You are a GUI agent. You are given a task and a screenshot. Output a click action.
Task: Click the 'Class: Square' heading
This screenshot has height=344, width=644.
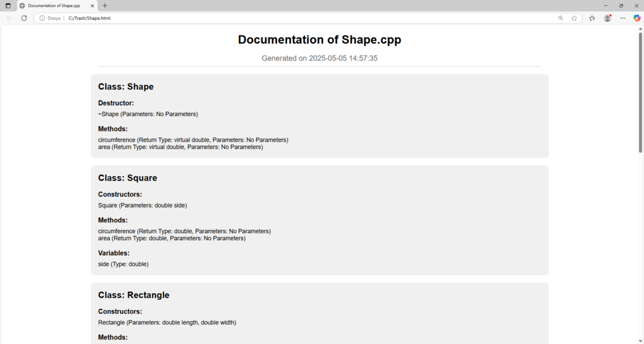pos(128,178)
